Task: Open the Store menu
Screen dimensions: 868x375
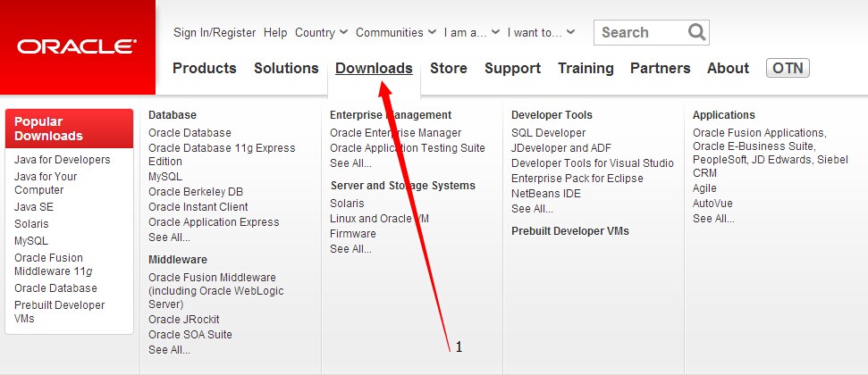Action: click(x=449, y=68)
